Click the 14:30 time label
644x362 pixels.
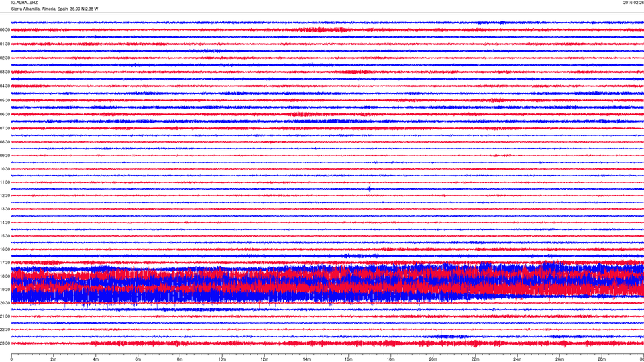coord(5,223)
